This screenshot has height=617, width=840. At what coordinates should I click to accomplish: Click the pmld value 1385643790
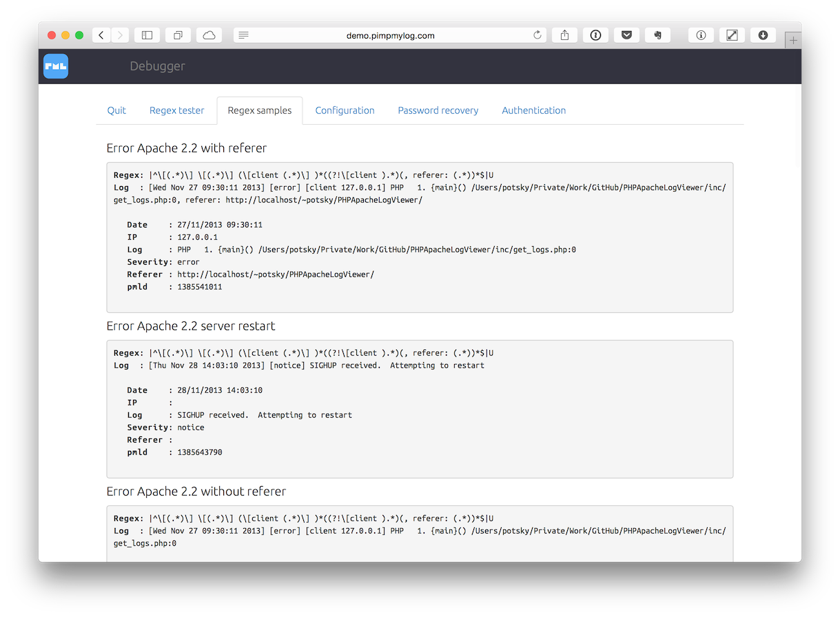tap(200, 452)
